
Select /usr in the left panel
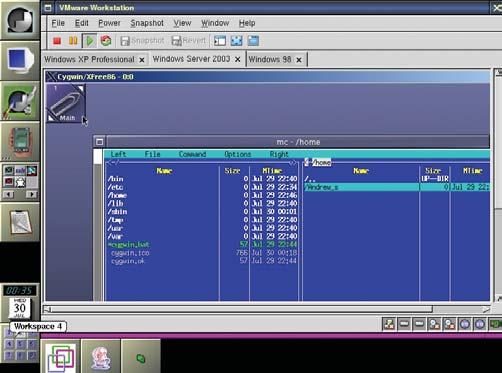coord(202,228)
